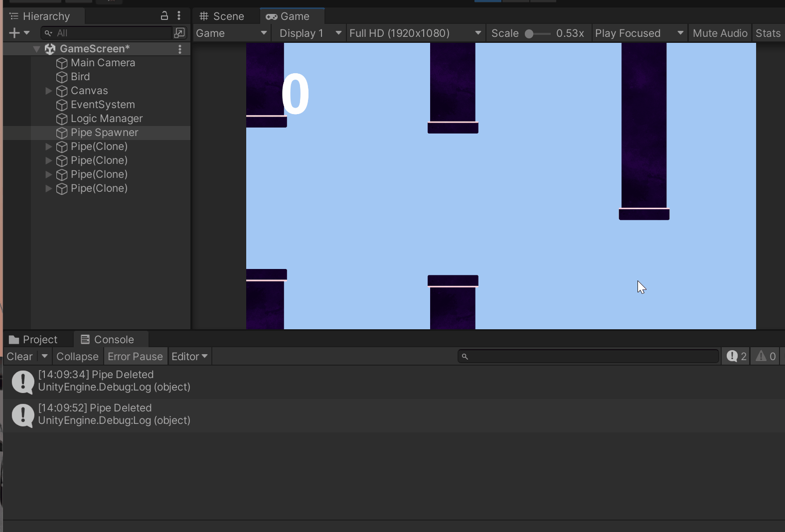Viewport: 785px width, 532px height.
Task: Open the Editor dropdown in the Console
Action: [189, 356]
